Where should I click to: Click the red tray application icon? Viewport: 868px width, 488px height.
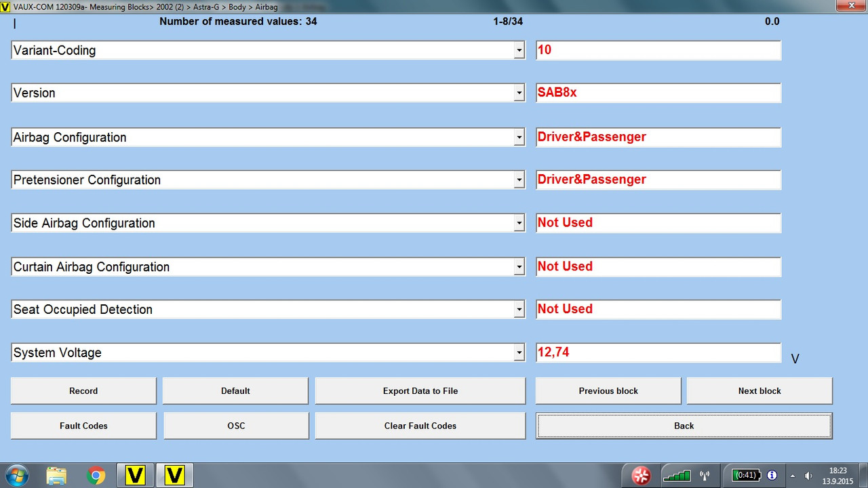click(641, 476)
